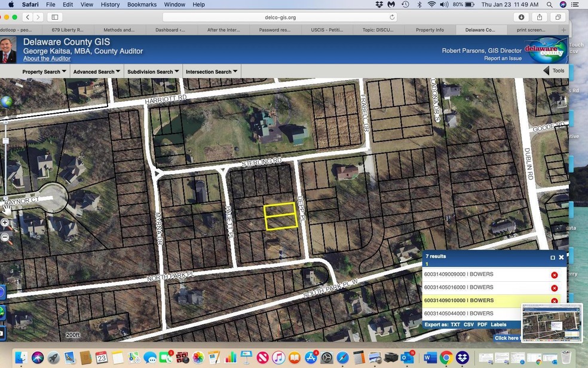Screen dimensions: 588x368
Task: Close the 7 results panel
Action: click(x=561, y=257)
